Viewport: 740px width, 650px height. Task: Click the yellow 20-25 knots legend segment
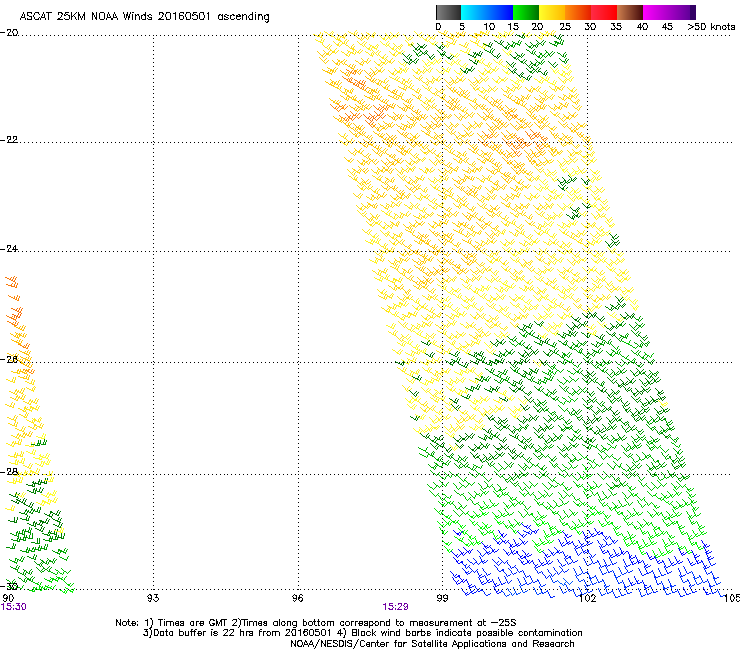pyautogui.click(x=552, y=12)
